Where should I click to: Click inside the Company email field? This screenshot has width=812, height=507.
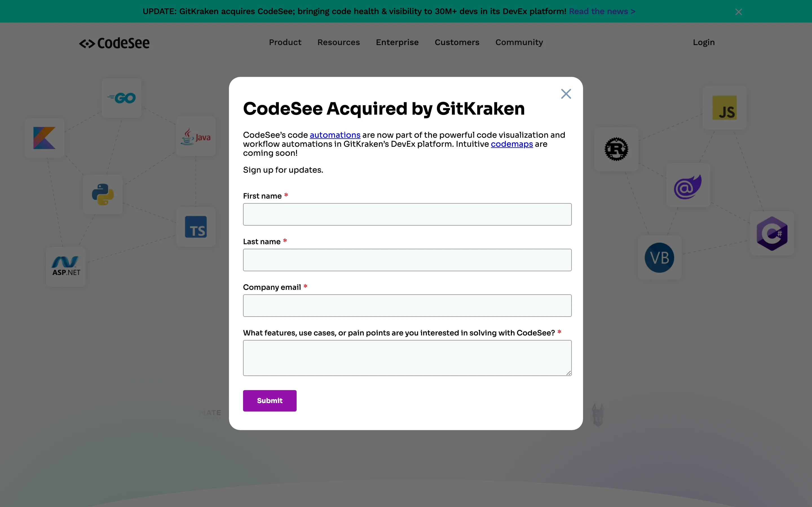tap(407, 305)
